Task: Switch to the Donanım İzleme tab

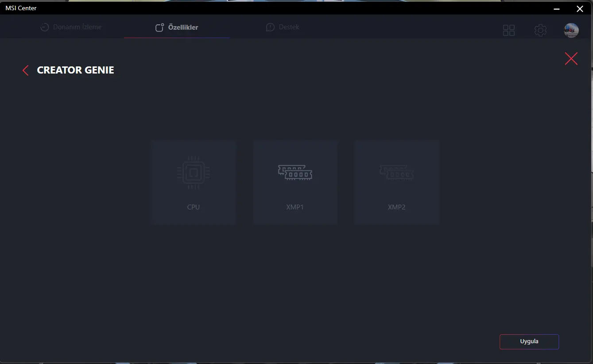Action: click(71, 27)
